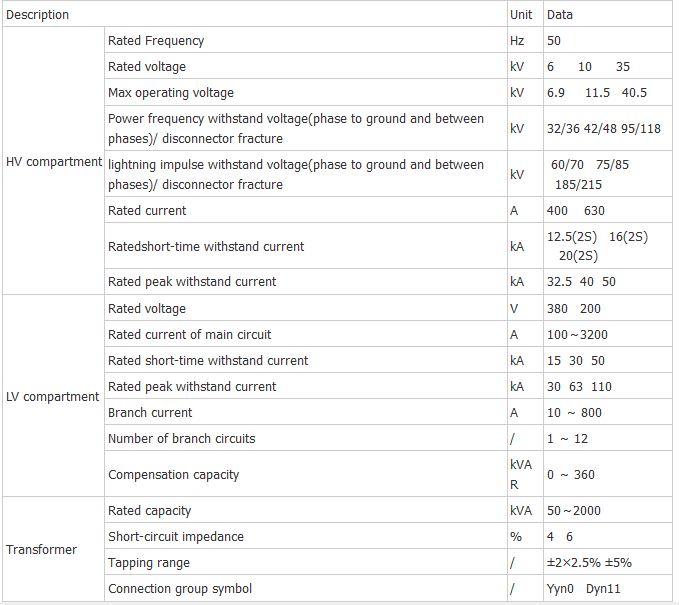Click the Description column header

pyautogui.click(x=38, y=15)
